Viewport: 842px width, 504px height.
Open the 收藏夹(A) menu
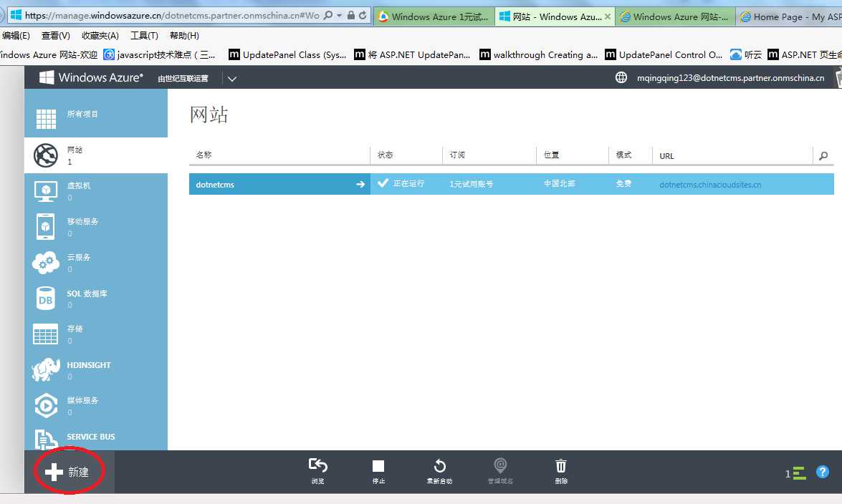click(100, 35)
